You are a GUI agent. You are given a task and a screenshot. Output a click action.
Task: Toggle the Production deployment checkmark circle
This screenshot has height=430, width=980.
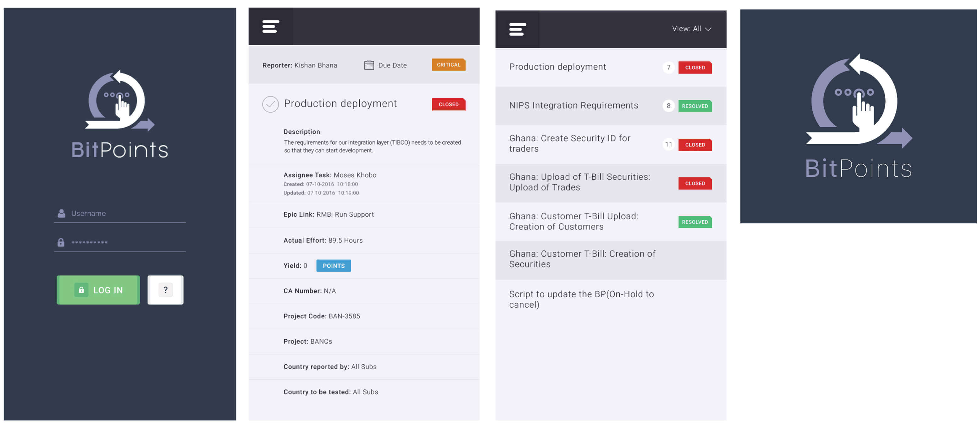(x=270, y=104)
